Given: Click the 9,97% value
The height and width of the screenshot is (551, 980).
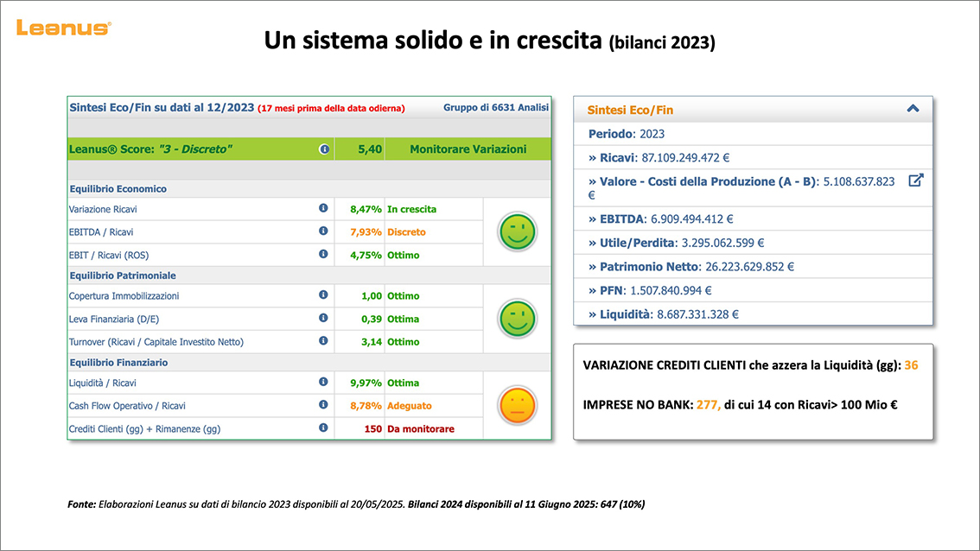Looking at the screenshot, I should [366, 383].
